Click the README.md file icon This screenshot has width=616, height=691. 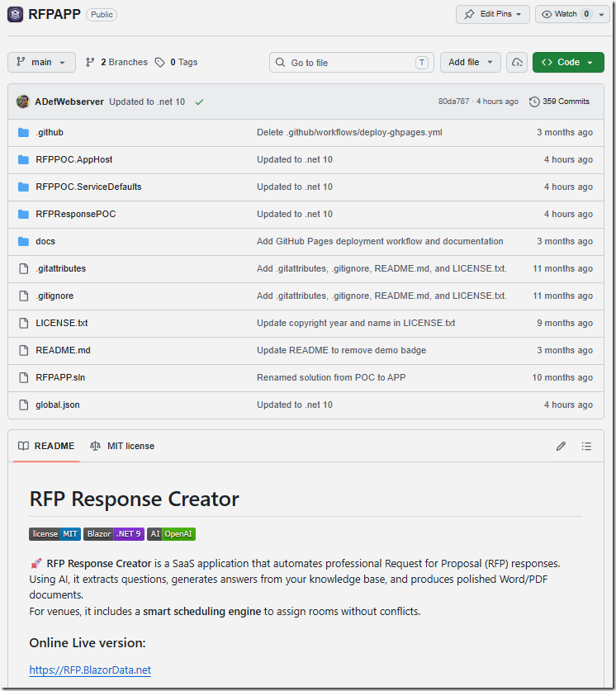tap(24, 350)
